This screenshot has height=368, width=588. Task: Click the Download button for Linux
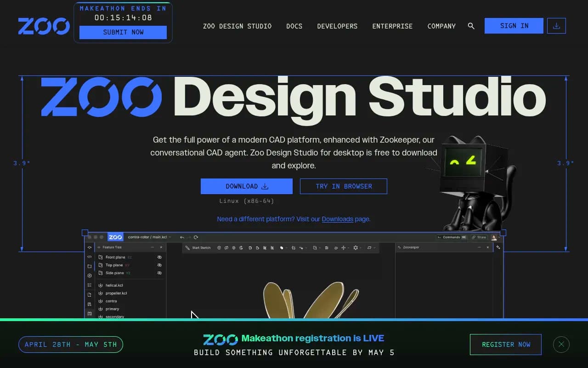tap(247, 186)
